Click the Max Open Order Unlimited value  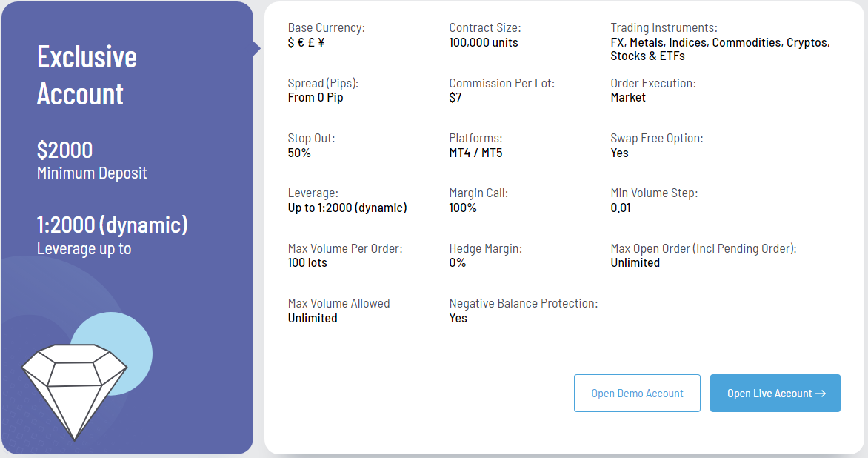point(635,262)
